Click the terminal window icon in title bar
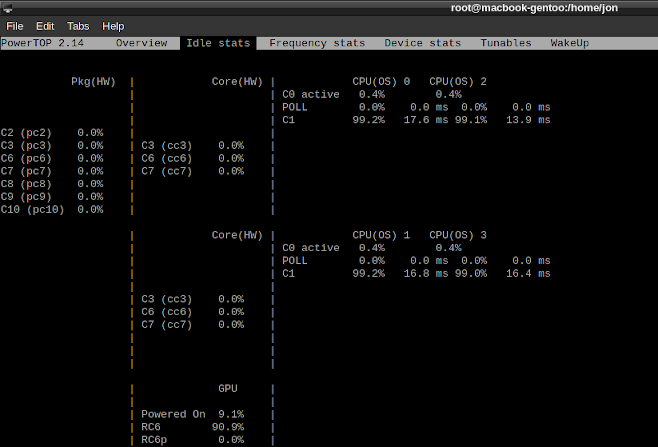658x447 pixels. tap(8, 8)
